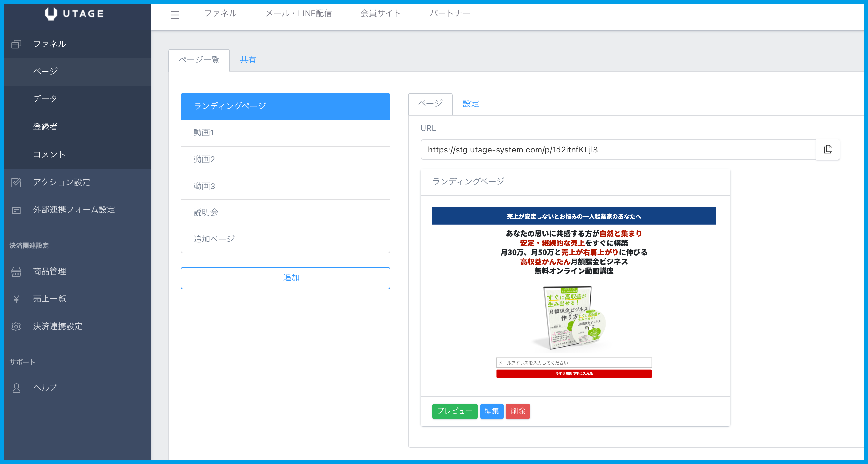The width and height of the screenshot is (868, 464).
Task: Switch to the 共有 tab
Action: [x=248, y=60]
